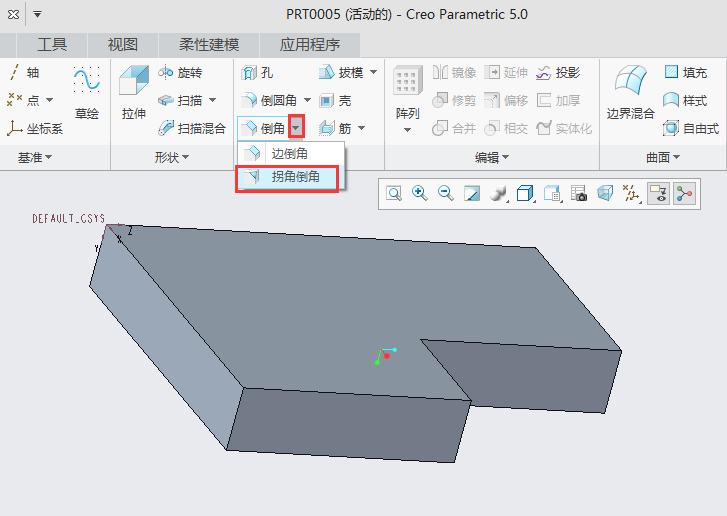Start the 拉伸 (Extrude) feature
The height and width of the screenshot is (516, 727).
click(134, 93)
